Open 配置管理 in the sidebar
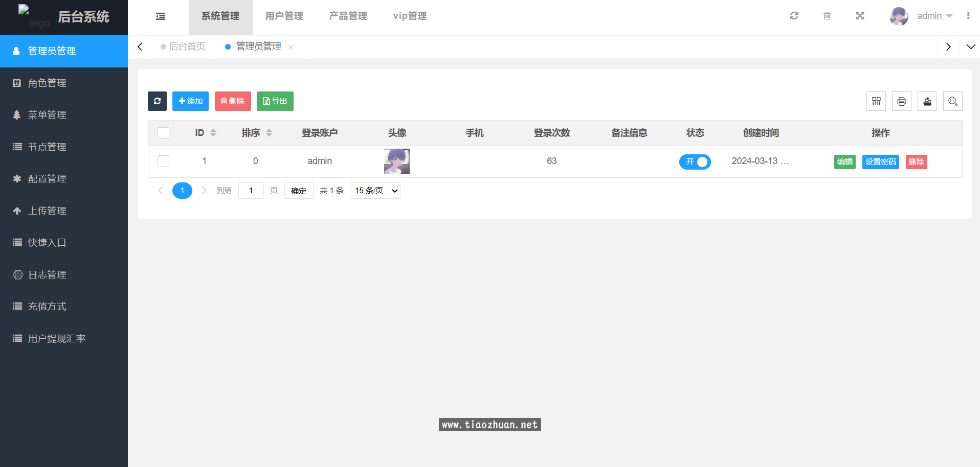The width and height of the screenshot is (980, 467). 64,179
